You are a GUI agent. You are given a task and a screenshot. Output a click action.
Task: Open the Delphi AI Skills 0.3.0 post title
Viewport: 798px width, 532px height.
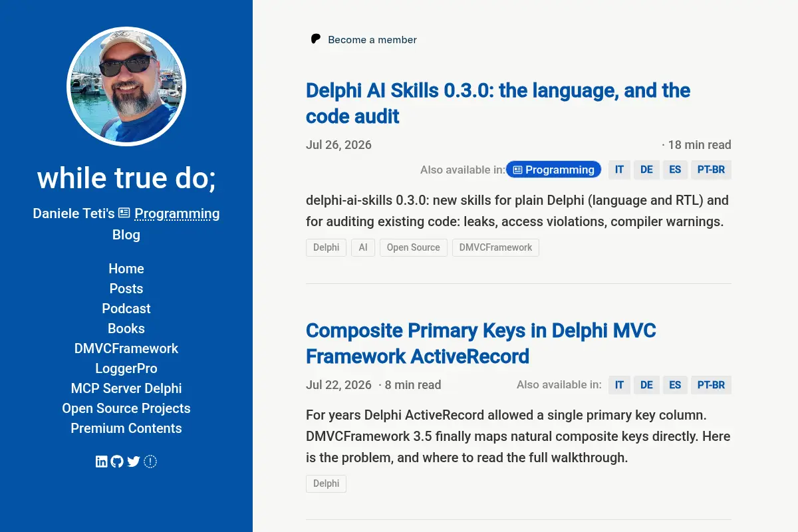[498, 103]
